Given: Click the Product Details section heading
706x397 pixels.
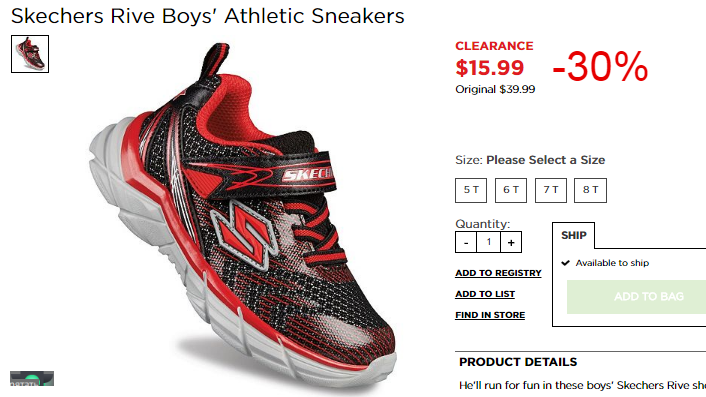Looking at the screenshot, I should coord(518,362).
